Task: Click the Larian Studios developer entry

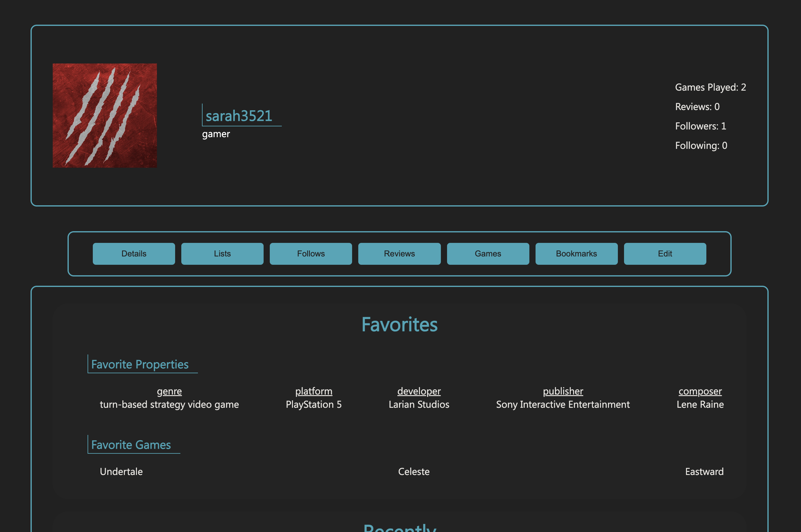Action: (x=419, y=404)
